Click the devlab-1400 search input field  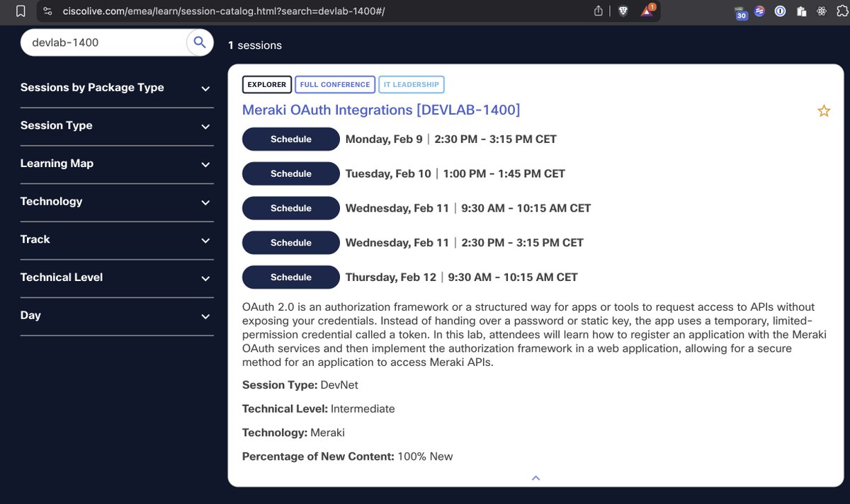tap(105, 42)
